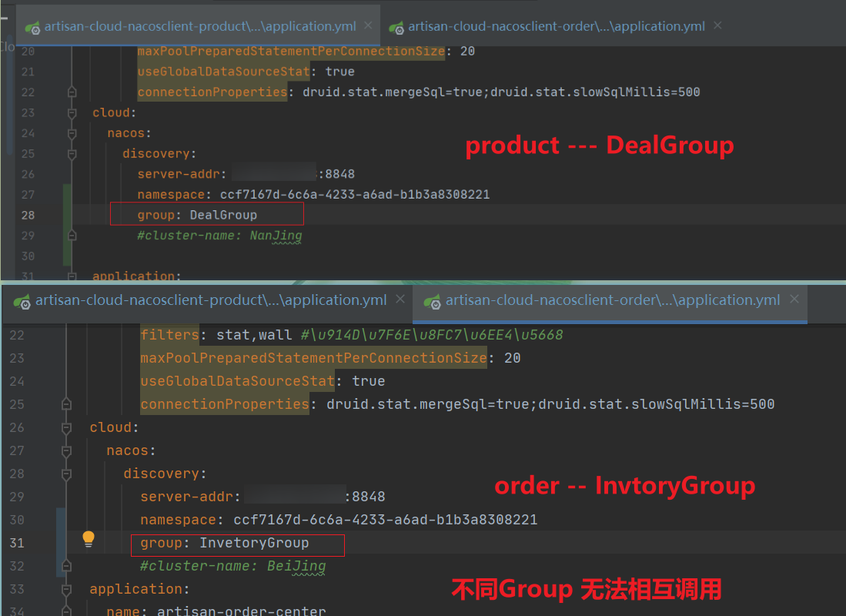
Task: Click namespace value on line 27 upper editor
Action: click(355, 194)
